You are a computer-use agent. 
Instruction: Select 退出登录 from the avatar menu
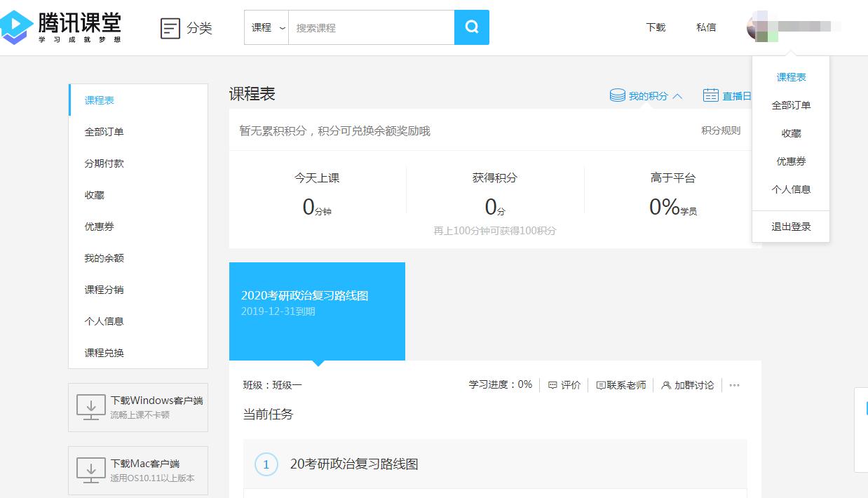(791, 226)
